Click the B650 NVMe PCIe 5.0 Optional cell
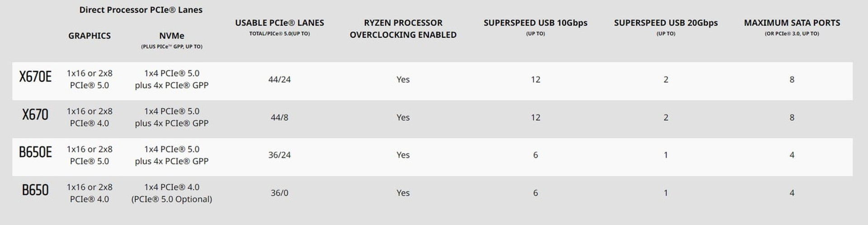The width and height of the screenshot is (868, 225). [x=172, y=193]
